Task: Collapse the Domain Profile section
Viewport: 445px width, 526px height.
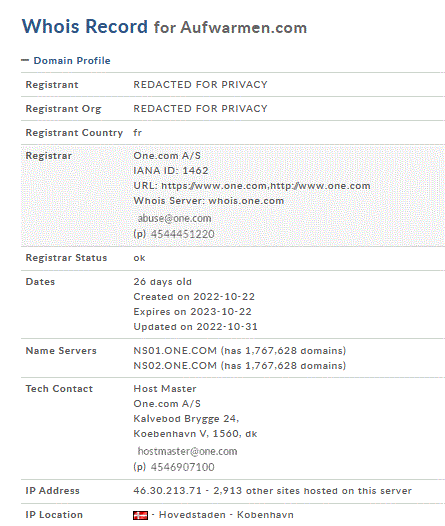Action: tap(25, 60)
